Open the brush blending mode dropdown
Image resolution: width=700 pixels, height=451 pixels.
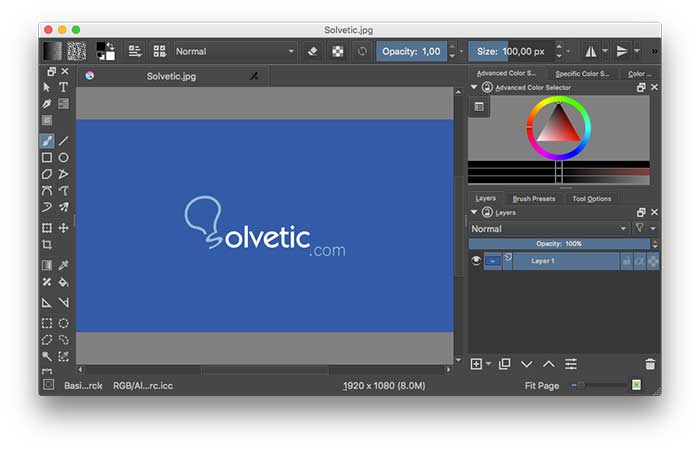(235, 51)
